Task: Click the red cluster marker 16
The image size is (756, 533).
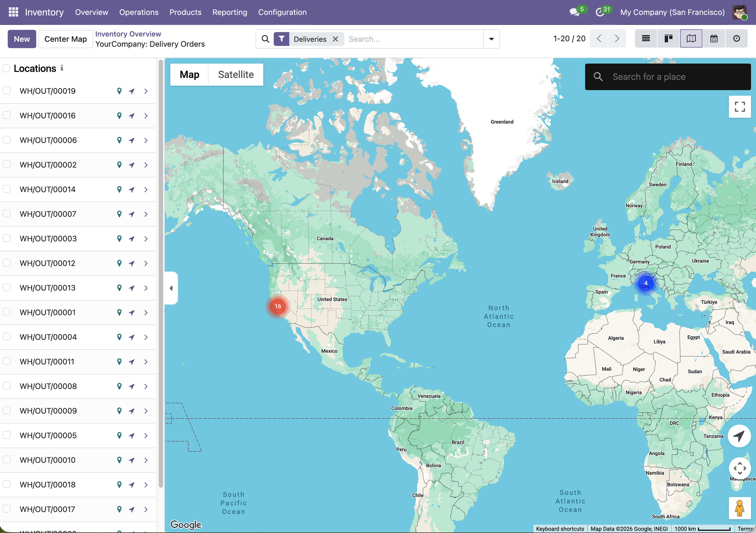Action: [278, 306]
